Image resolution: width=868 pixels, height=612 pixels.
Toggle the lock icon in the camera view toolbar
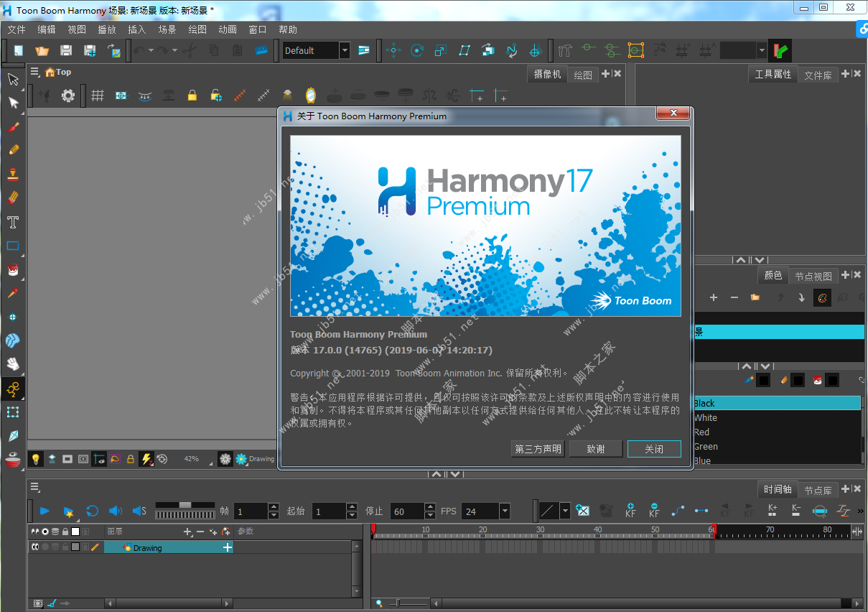pos(192,94)
